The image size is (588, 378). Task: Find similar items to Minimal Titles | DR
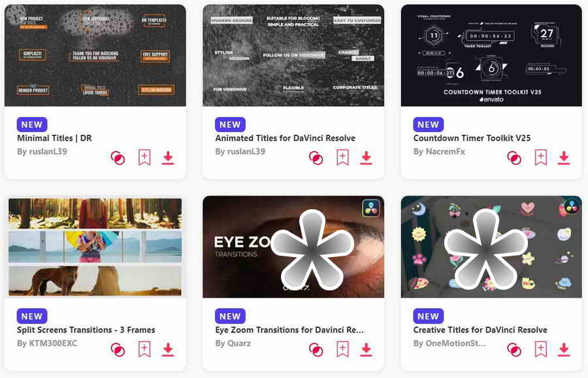click(118, 158)
